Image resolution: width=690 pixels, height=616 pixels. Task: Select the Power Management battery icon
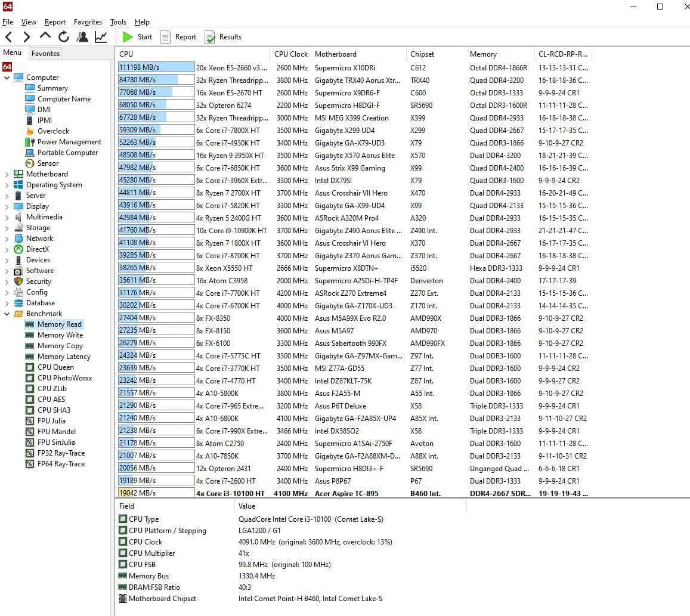(x=30, y=142)
